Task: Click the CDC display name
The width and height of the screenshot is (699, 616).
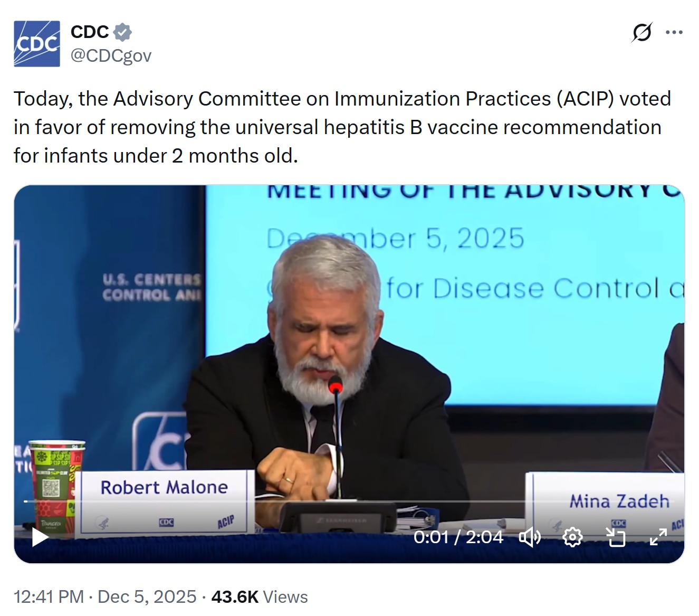Action: (89, 31)
